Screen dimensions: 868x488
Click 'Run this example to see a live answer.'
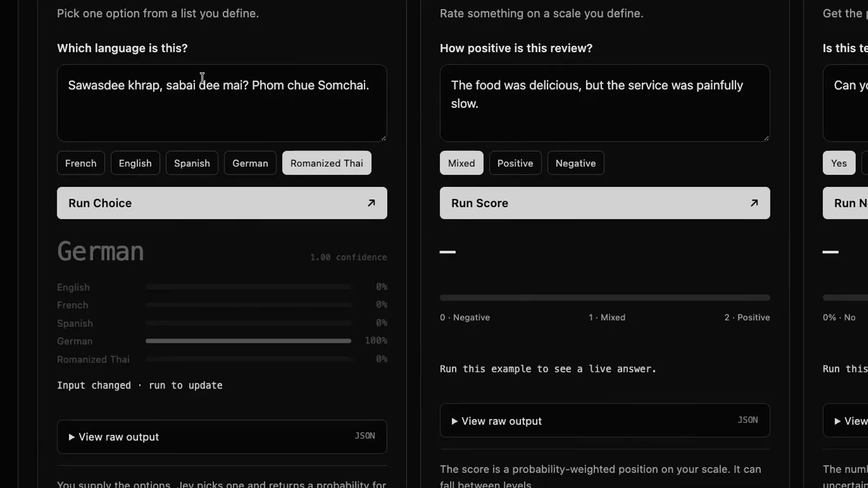click(x=548, y=369)
